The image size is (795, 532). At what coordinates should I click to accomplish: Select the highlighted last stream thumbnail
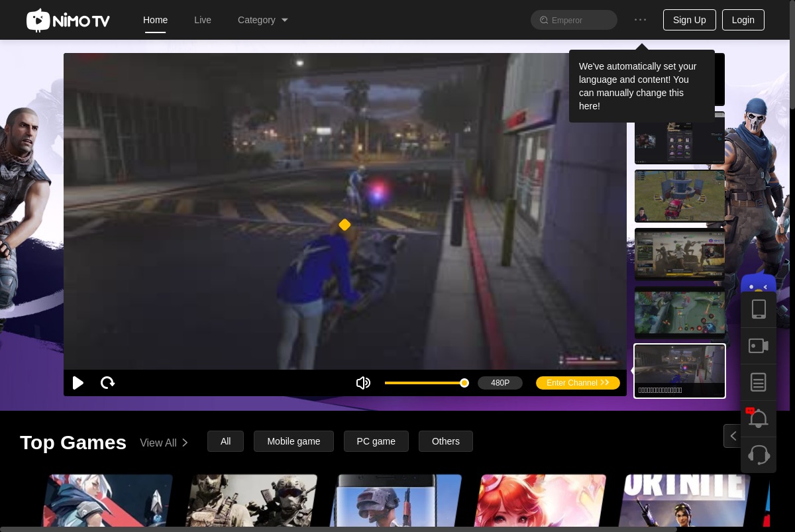coord(680,371)
